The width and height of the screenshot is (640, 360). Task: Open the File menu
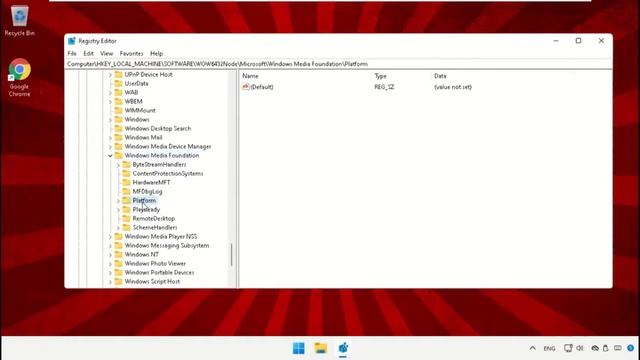72,53
